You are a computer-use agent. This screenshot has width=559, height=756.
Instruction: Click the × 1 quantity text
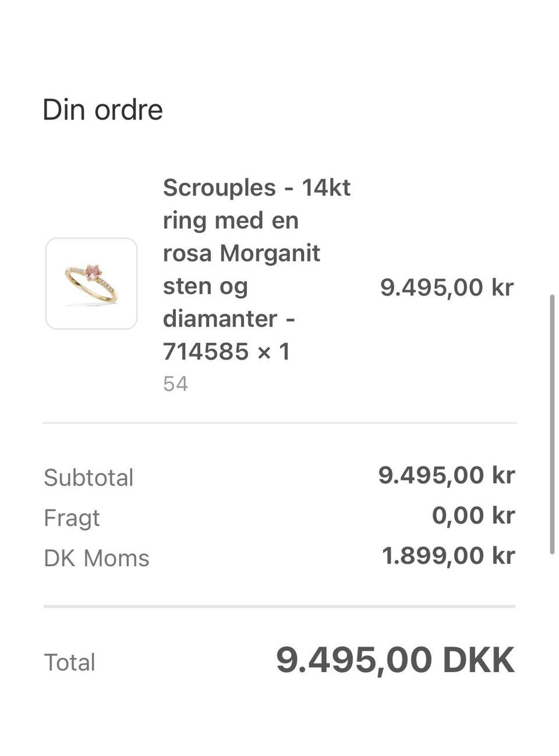click(x=274, y=352)
